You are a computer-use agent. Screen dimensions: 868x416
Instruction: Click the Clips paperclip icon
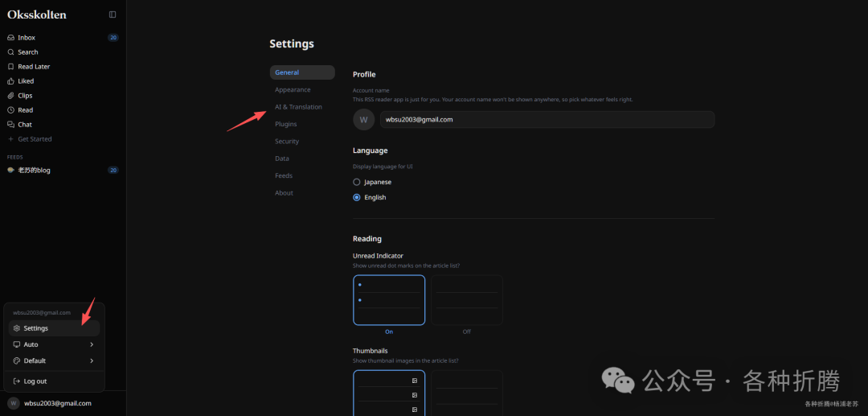tap(10, 95)
